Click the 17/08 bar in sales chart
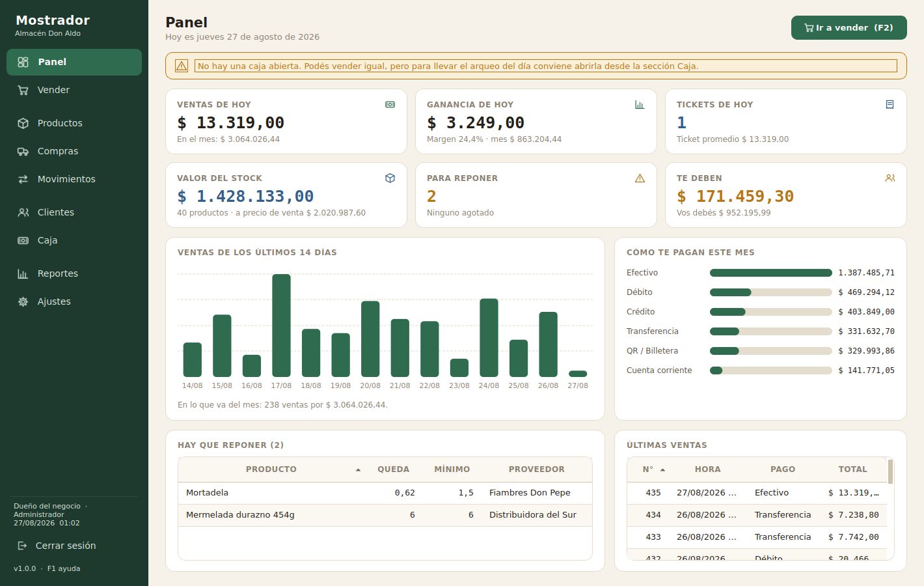This screenshot has height=586, width=924. click(281, 326)
